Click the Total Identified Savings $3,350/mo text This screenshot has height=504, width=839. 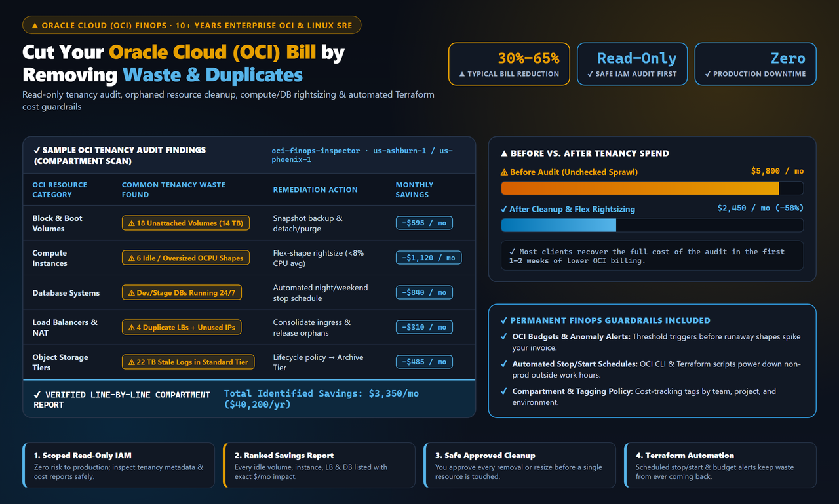click(x=321, y=398)
